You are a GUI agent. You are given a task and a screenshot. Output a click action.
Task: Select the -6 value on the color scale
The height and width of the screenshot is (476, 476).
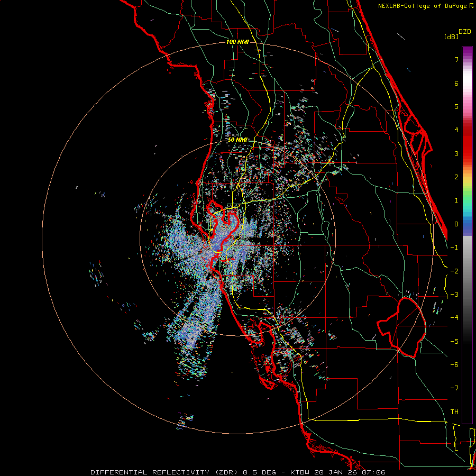(x=454, y=365)
